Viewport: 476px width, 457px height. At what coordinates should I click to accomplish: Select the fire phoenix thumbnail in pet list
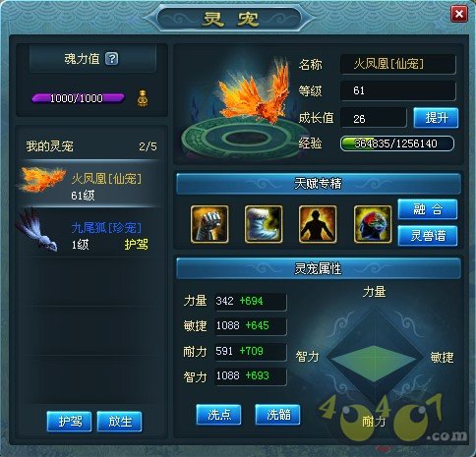tap(42, 179)
